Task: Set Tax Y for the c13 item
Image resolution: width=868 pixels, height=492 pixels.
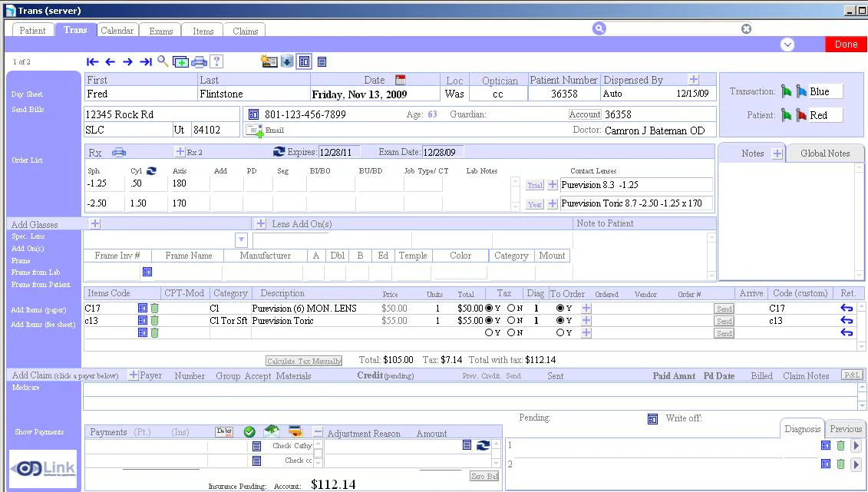Action: [489, 320]
